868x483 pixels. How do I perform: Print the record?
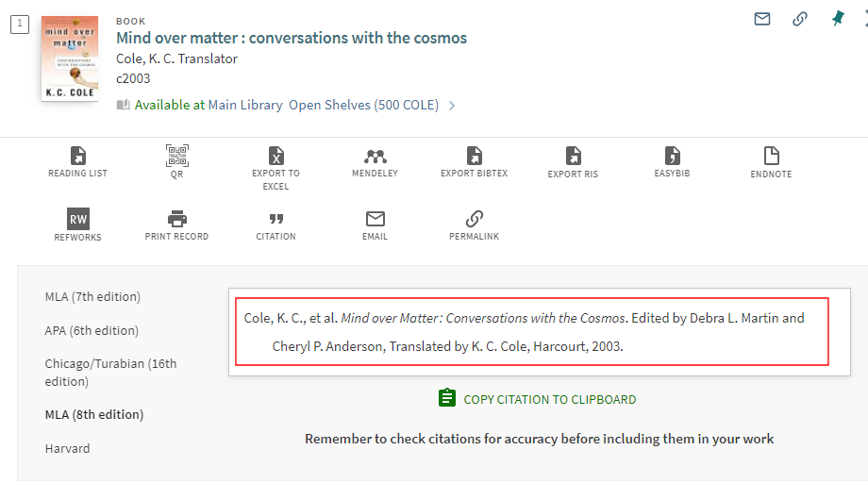[177, 220]
